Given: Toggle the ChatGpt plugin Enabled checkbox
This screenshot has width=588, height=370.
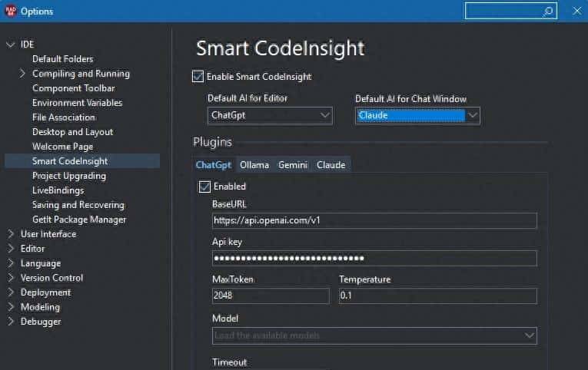Looking at the screenshot, I should coord(204,187).
